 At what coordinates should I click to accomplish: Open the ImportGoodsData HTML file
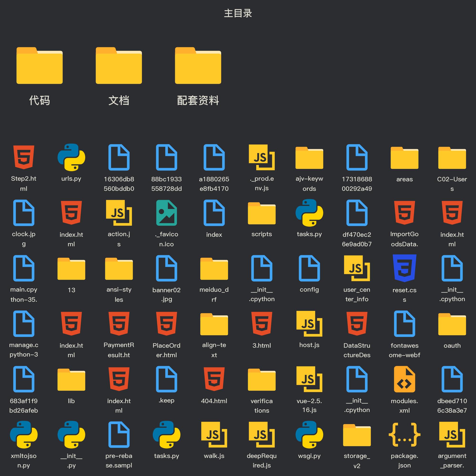pyautogui.click(x=405, y=213)
